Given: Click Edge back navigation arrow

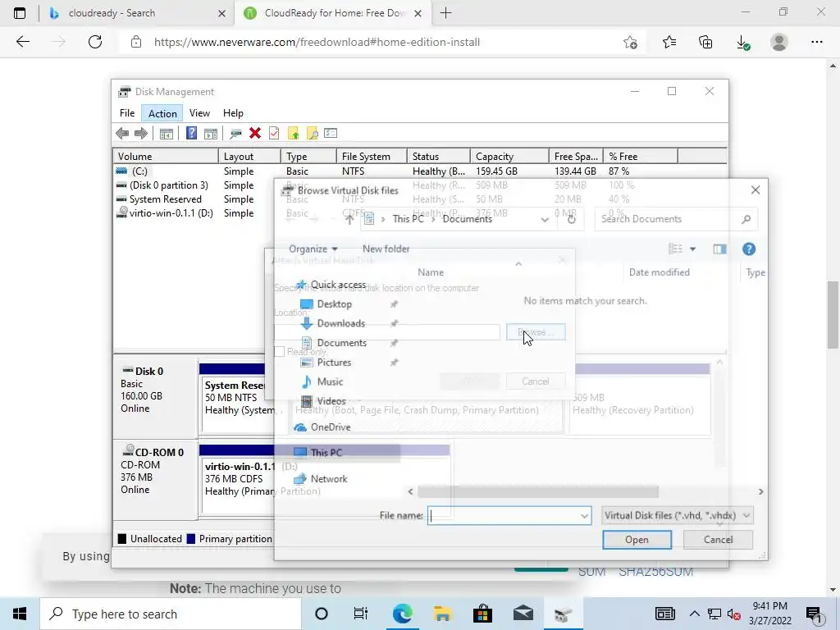Looking at the screenshot, I should pos(23,42).
